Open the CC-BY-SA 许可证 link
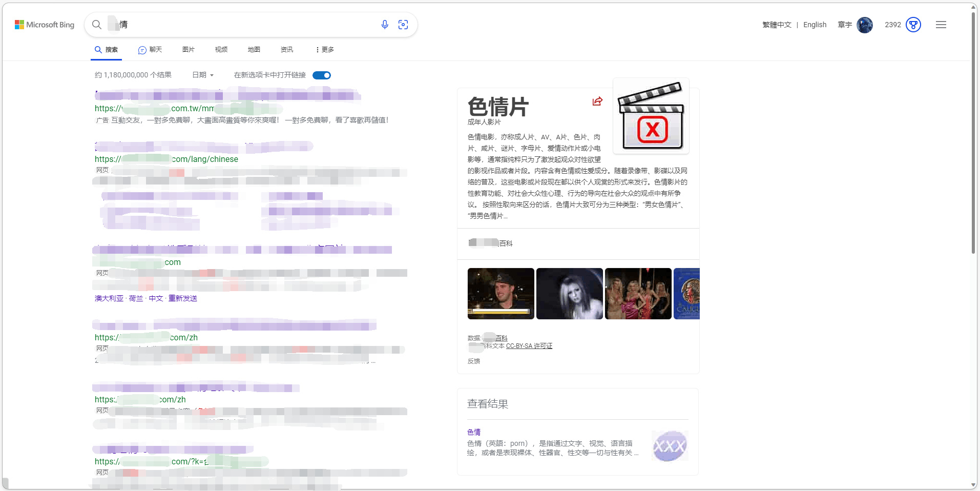 [528, 346]
